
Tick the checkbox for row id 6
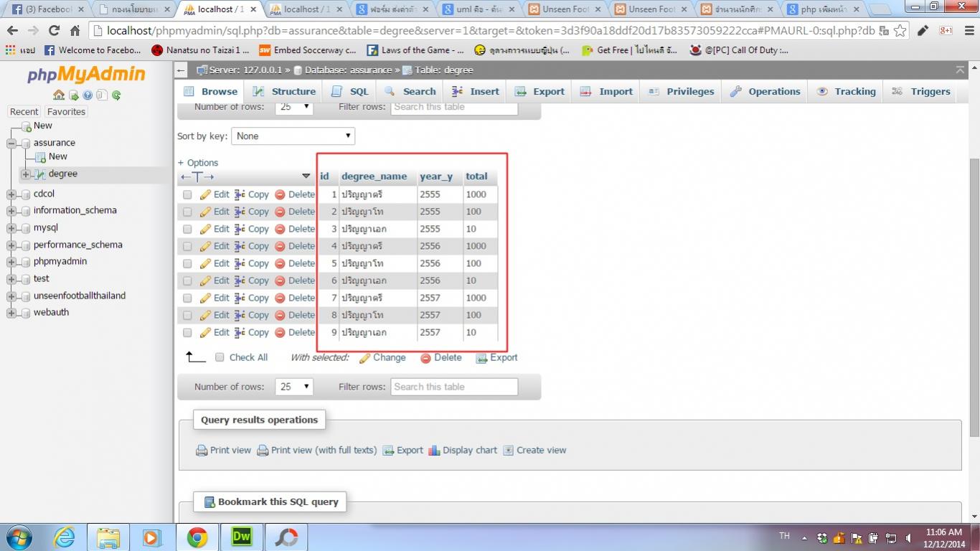[x=187, y=281]
